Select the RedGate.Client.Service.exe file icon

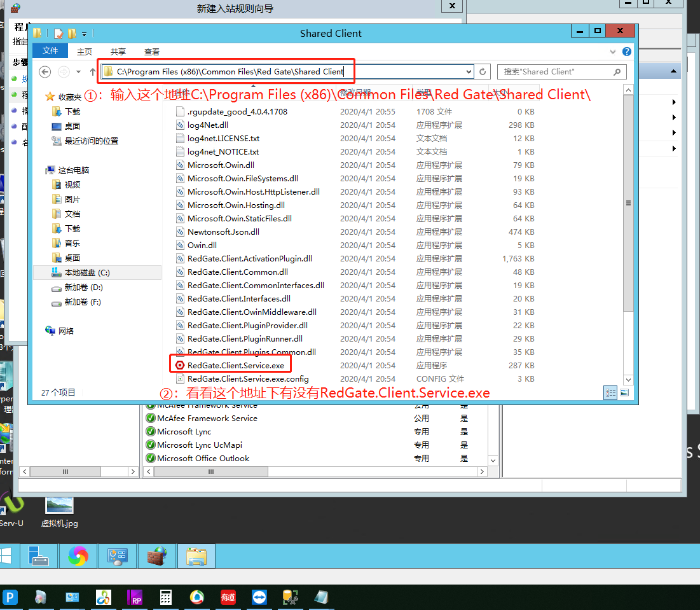coord(180,365)
